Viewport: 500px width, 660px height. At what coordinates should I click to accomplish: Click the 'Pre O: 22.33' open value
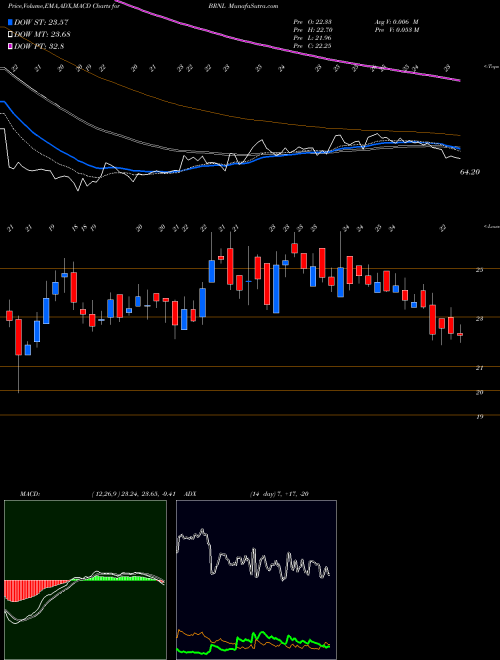point(314,21)
